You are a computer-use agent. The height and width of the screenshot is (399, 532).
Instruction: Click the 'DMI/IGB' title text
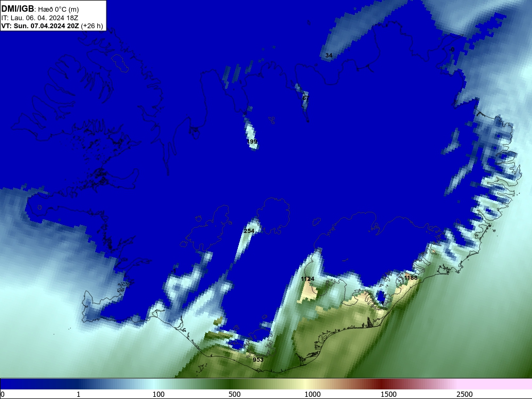click(x=18, y=9)
